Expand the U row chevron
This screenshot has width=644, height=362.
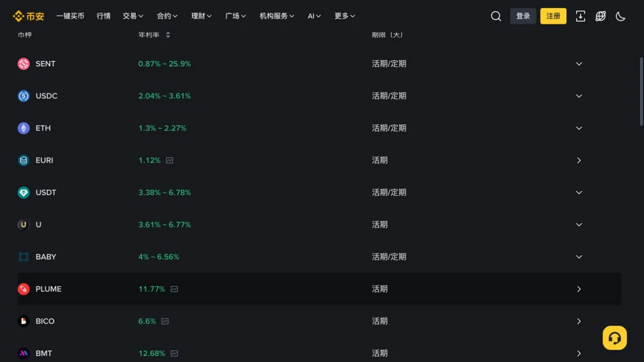coord(579,225)
